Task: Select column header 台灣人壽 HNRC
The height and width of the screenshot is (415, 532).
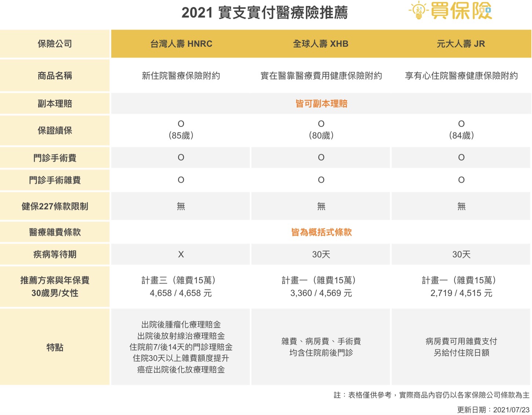Action: 181,44
